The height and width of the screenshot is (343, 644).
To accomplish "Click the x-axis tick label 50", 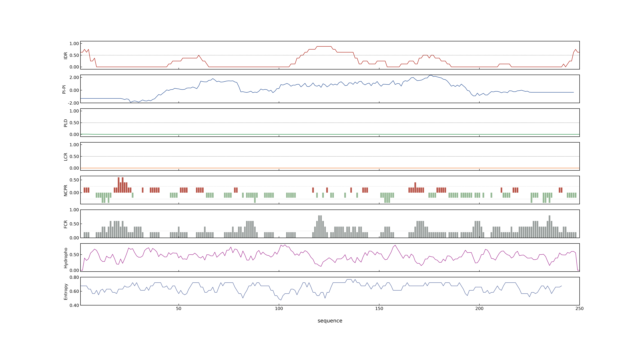I will click(178, 309).
